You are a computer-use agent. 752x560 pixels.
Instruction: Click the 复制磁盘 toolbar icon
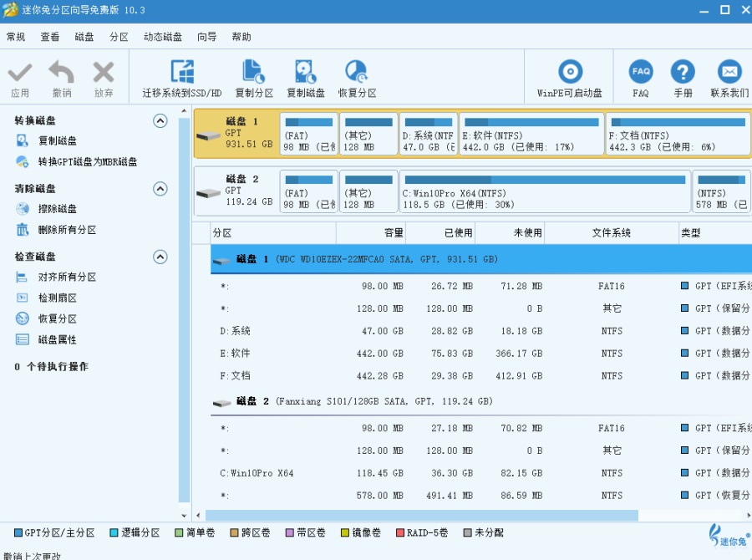click(306, 72)
